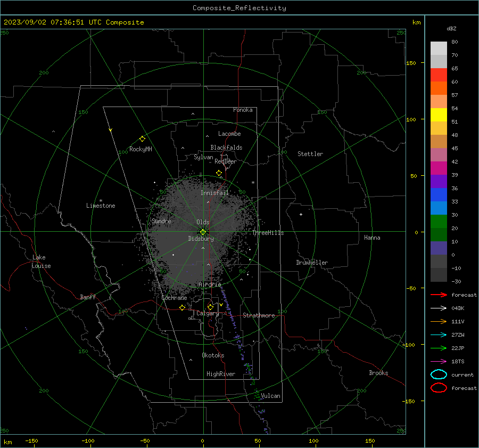Click the yellow diamond marker beside RockyMH
This screenshot has height=448, width=479.
pos(142,139)
